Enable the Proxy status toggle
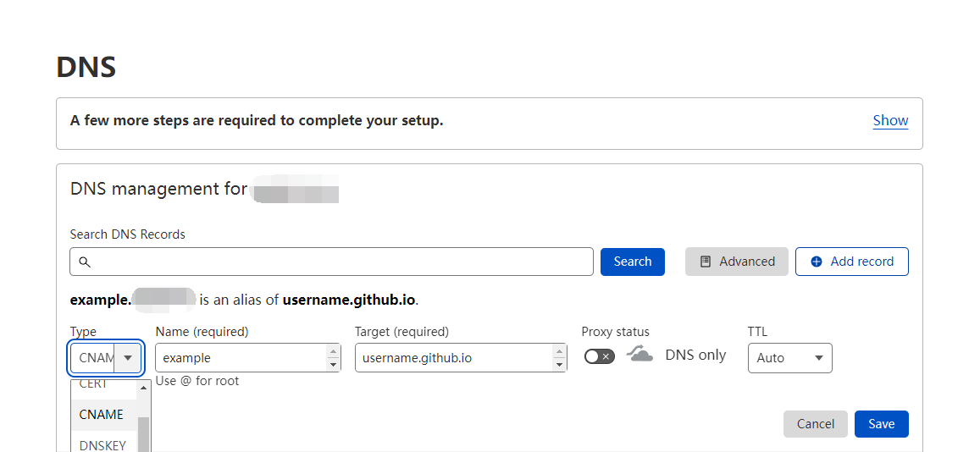This screenshot has width=980, height=452. 600,356
